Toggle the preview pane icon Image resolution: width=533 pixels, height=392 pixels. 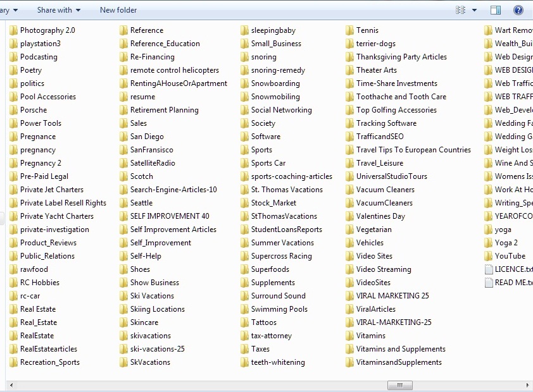pyautogui.click(x=496, y=10)
